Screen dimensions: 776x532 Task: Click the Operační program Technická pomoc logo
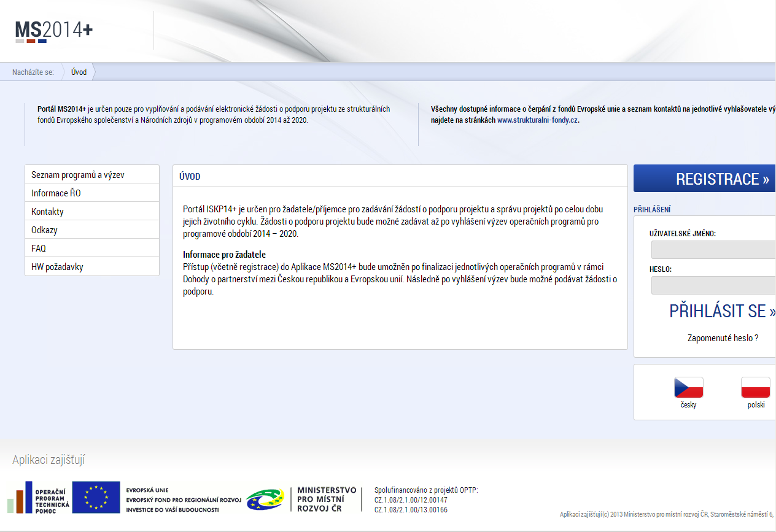point(38,497)
